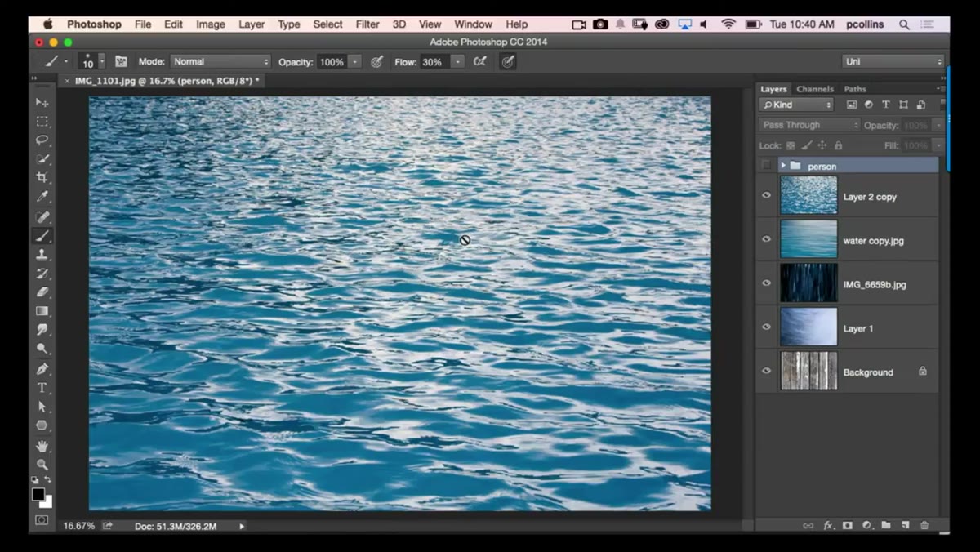The width and height of the screenshot is (980, 552).
Task: Toggle lock transparent pixels
Action: [791, 145]
